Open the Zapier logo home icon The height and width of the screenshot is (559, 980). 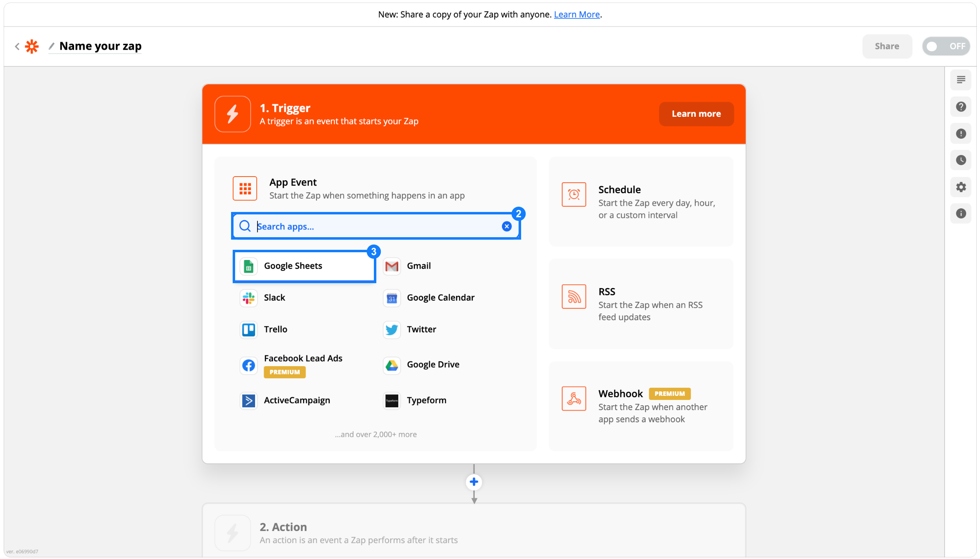point(32,46)
